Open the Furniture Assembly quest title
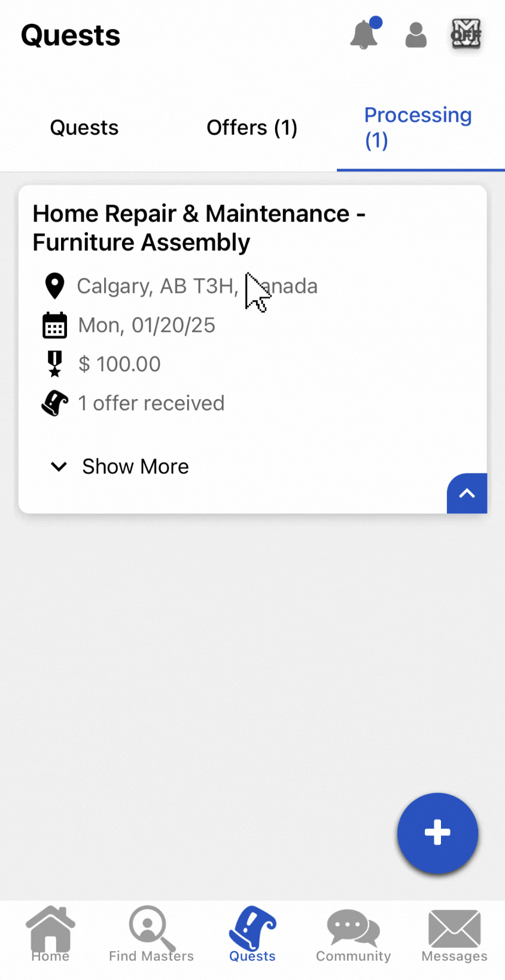505x980 pixels. (199, 228)
